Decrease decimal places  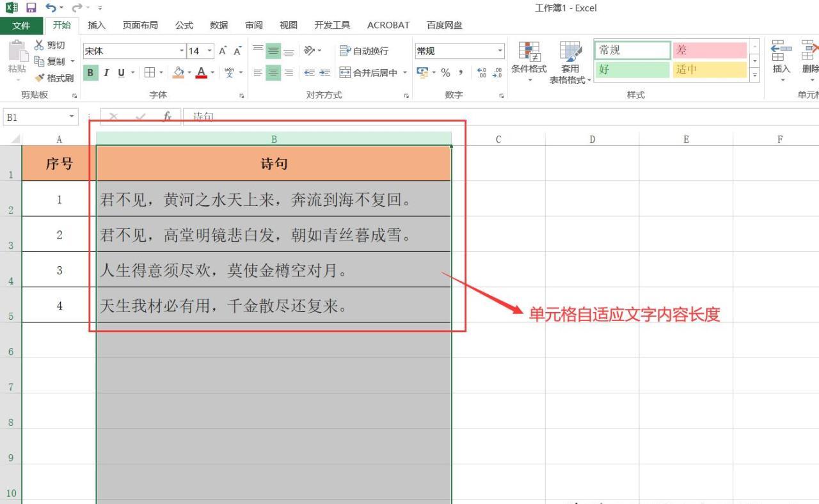[x=497, y=72]
